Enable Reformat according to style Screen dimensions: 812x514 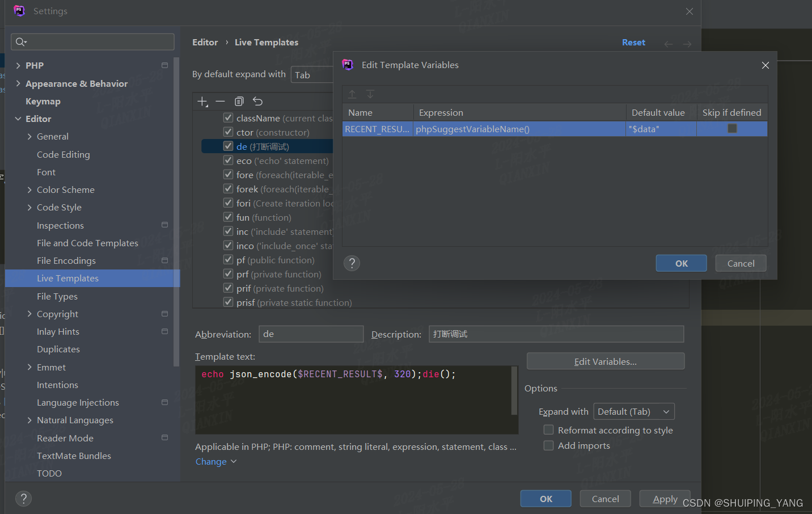coord(548,430)
